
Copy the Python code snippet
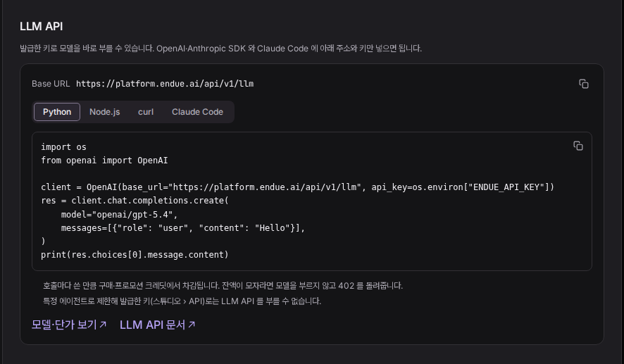tap(578, 146)
